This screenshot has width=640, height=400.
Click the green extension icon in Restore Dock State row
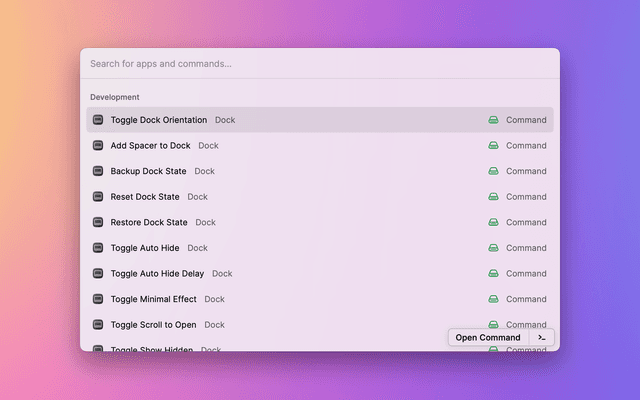click(493, 222)
